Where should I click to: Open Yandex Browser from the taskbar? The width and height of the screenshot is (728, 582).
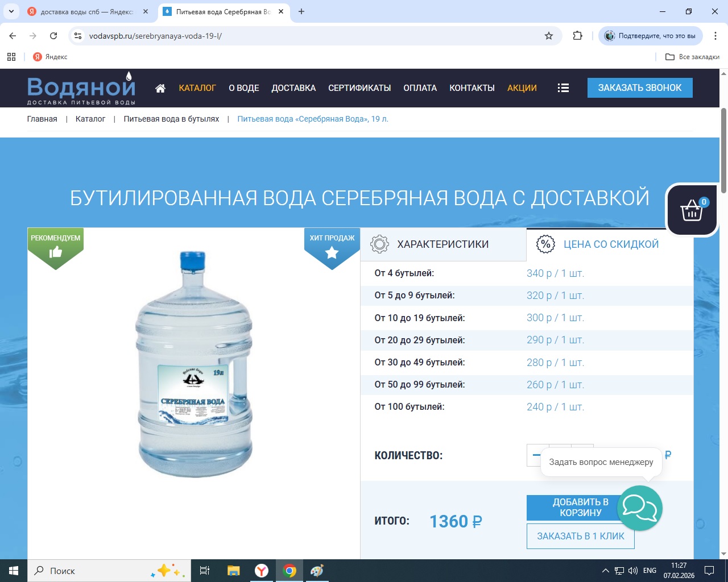point(262,571)
